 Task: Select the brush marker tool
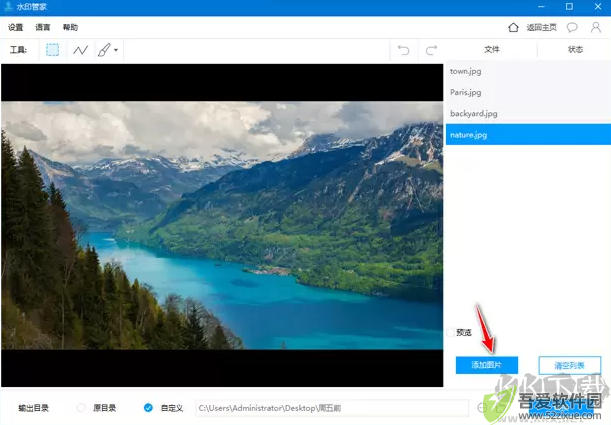coord(104,50)
